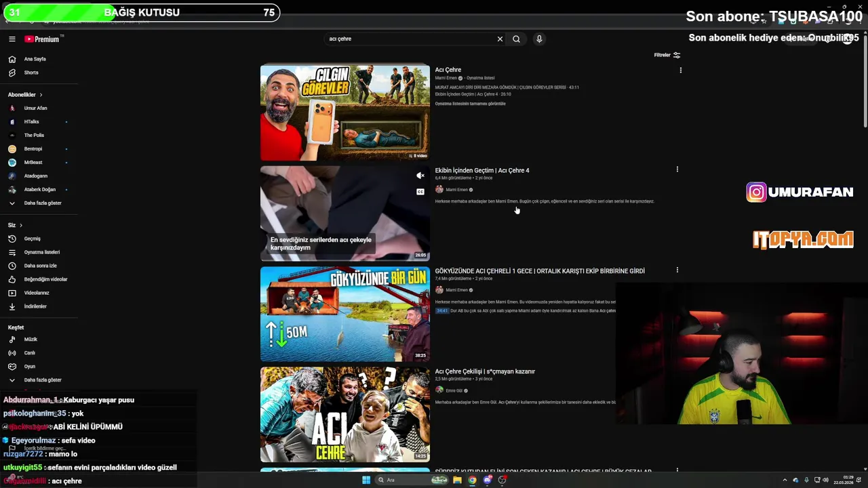
Task: Open Ekibin İçinden Geçtim | Acı Çehre 4
Action: (482, 170)
